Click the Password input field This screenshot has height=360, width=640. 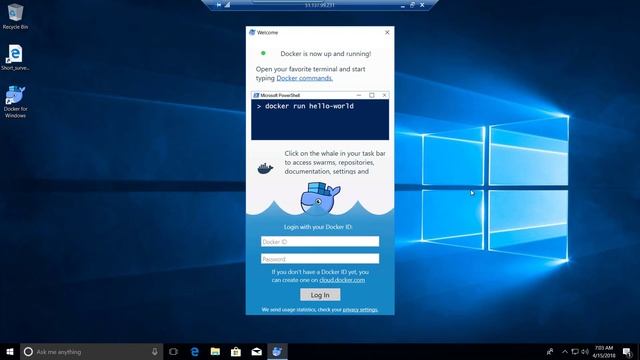pos(320,259)
